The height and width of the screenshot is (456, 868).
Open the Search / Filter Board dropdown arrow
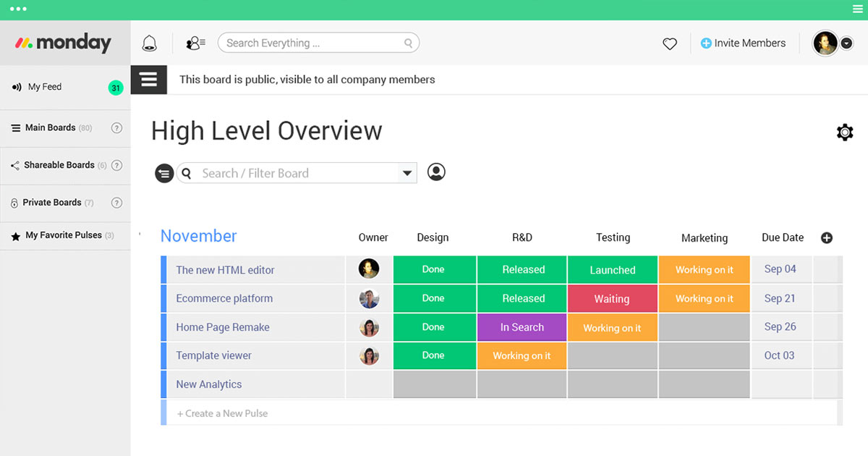[x=407, y=173]
